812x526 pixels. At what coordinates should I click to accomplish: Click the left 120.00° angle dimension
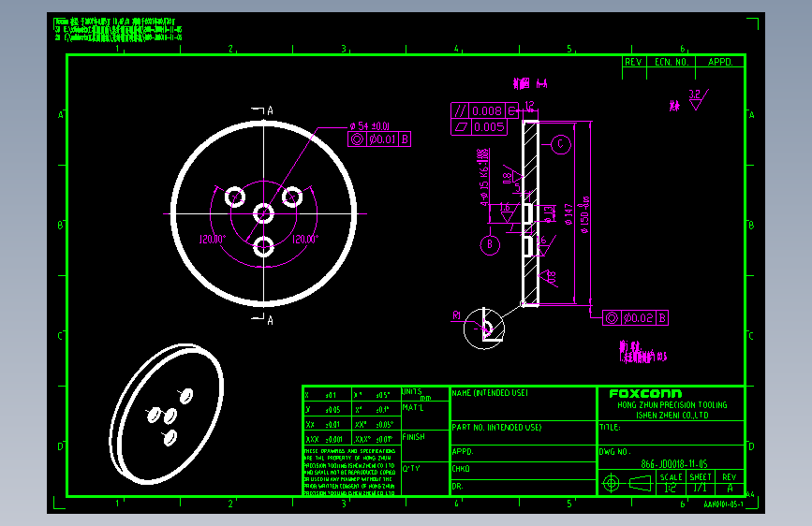tap(213, 240)
